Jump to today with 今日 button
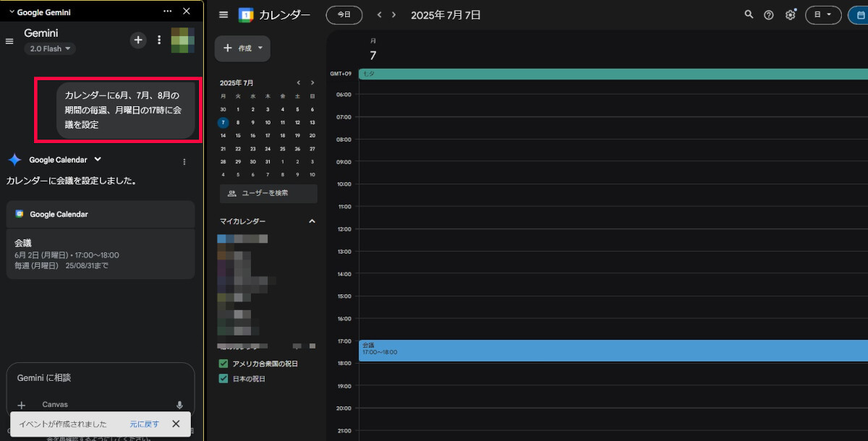Image resolution: width=868 pixels, height=441 pixels. tap(344, 14)
